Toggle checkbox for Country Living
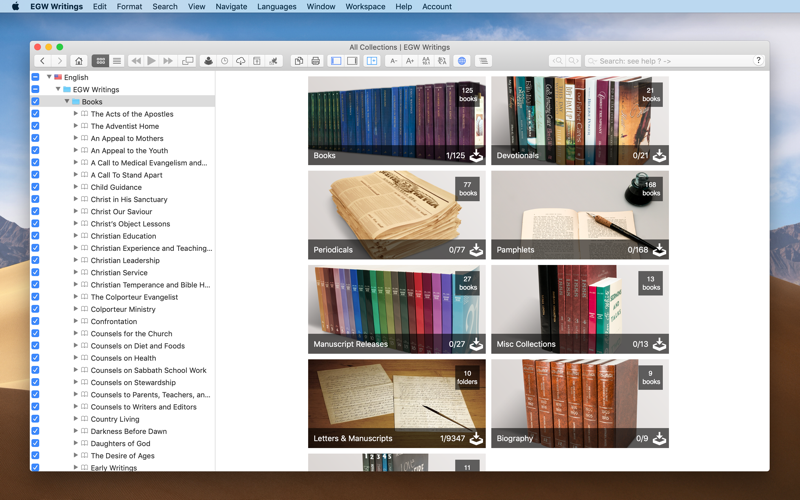Screen dimensions: 800x500 point(35,419)
